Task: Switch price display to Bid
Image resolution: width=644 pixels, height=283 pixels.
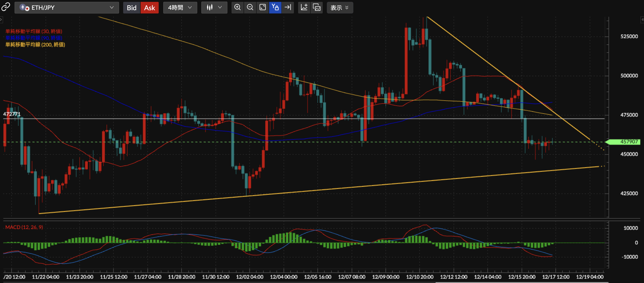Action: point(132,8)
